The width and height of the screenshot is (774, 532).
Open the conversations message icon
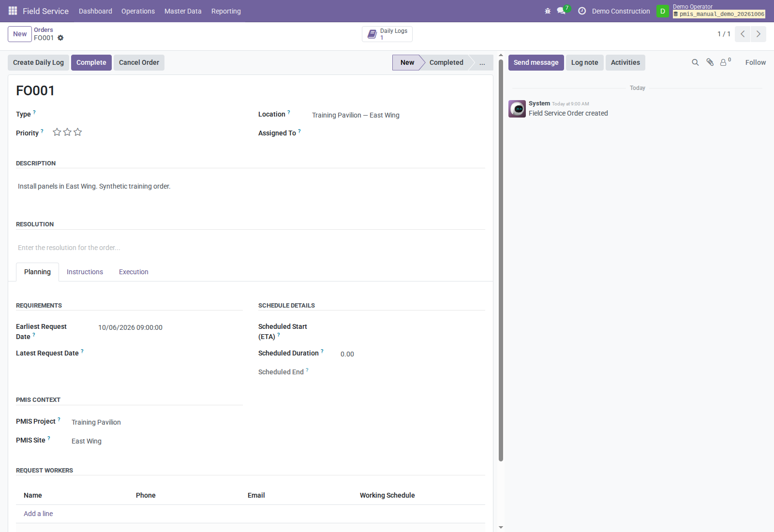[x=561, y=11]
